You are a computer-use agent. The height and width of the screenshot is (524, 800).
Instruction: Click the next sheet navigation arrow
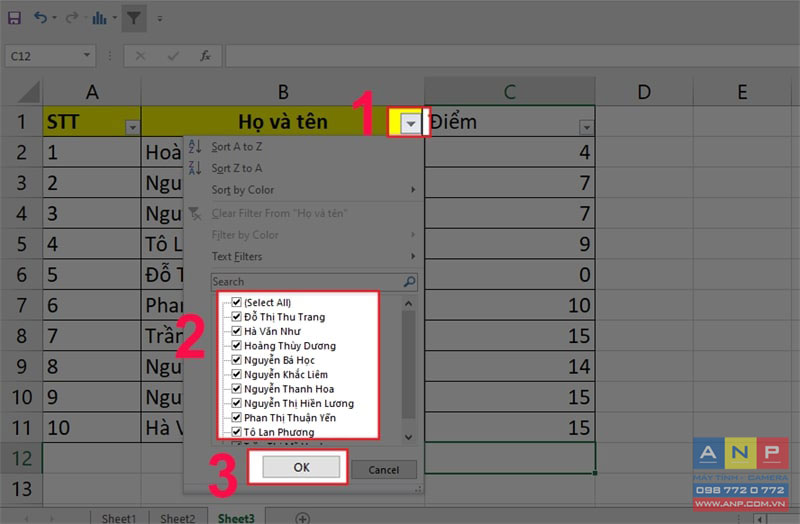click(52, 519)
